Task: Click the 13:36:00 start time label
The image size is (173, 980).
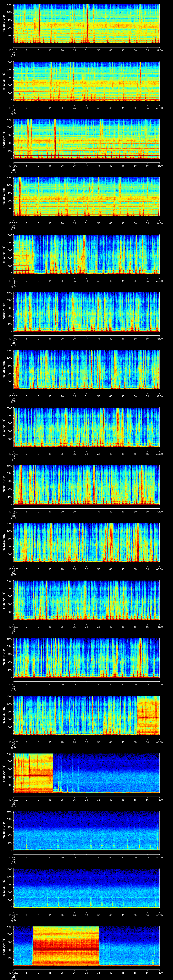Action: (13, 396)
